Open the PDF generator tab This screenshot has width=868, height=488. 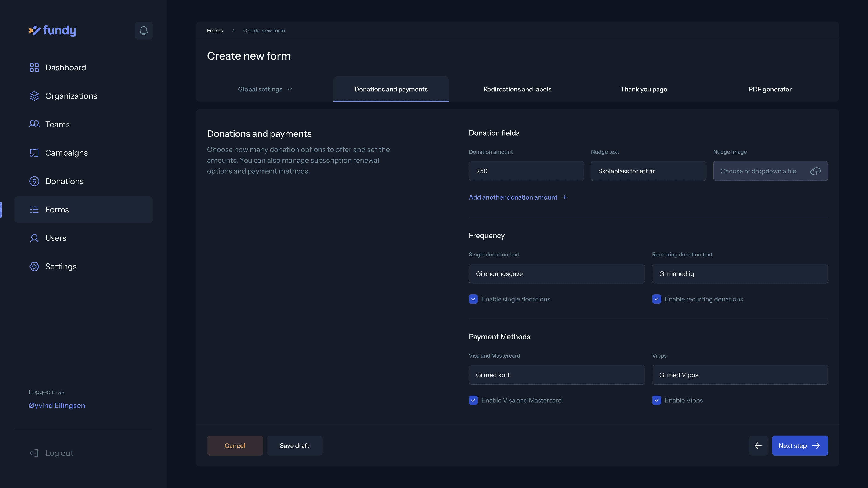[770, 89]
